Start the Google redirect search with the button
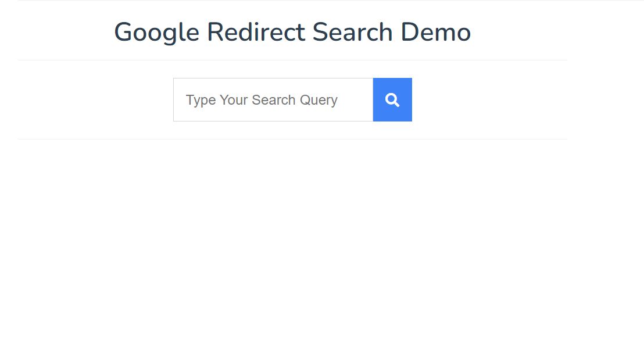The image size is (644, 361). 392,100
